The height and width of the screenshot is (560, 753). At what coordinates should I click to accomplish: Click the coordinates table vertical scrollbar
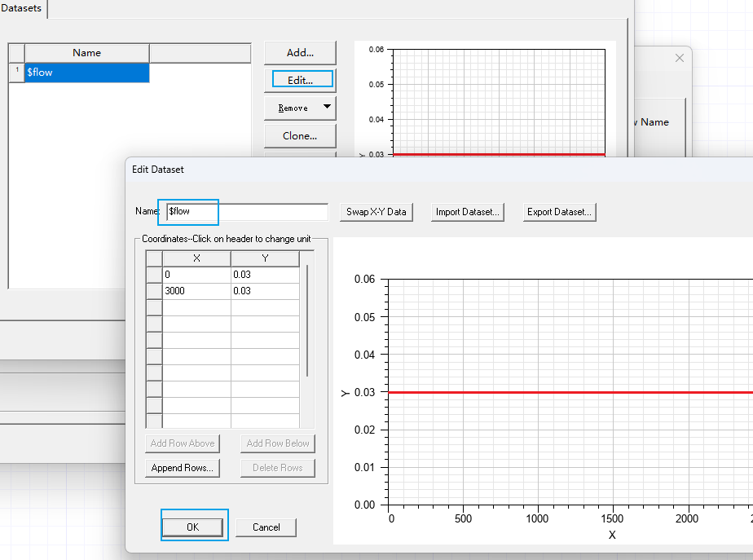307,320
